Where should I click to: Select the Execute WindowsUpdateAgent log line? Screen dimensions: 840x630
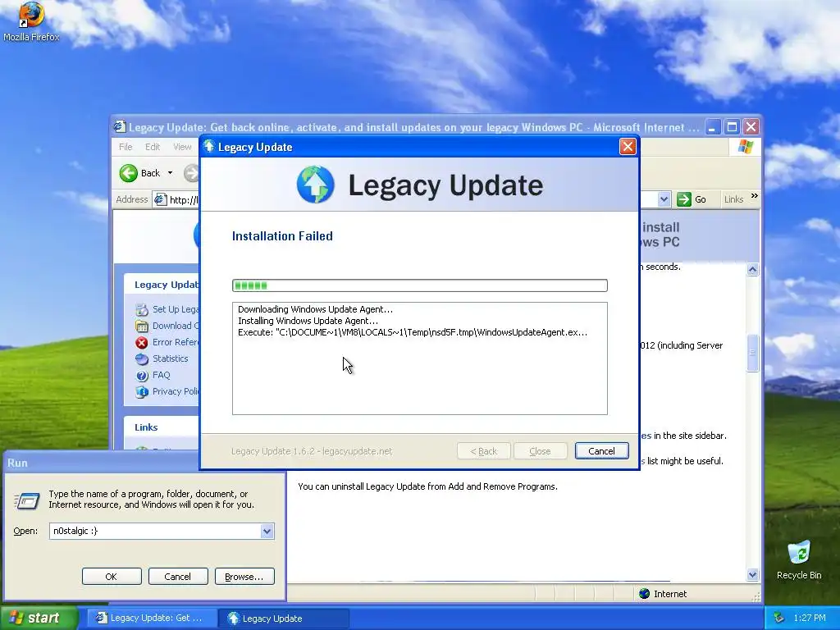coord(413,332)
